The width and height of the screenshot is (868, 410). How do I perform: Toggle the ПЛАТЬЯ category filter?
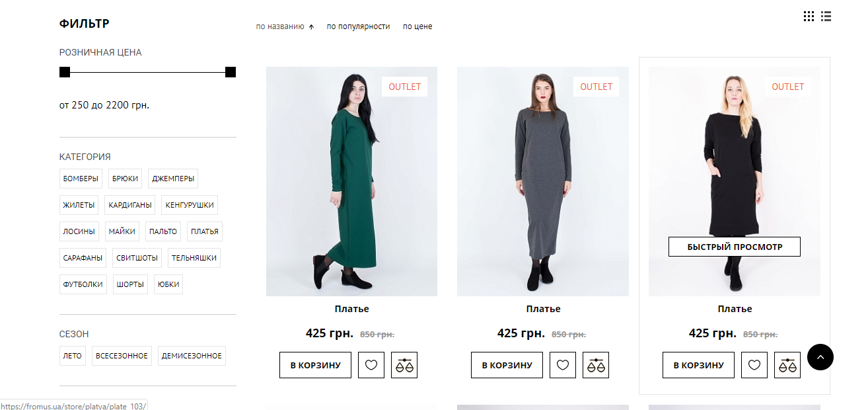click(204, 231)
